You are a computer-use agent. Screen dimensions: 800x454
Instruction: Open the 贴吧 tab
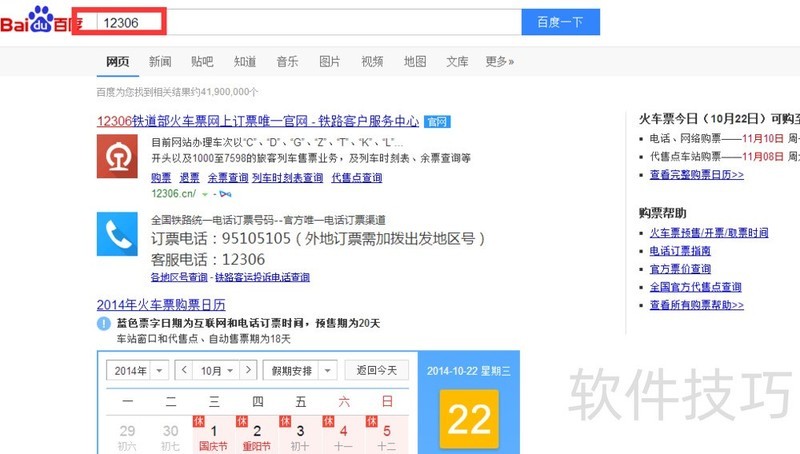tap(202, 62)
